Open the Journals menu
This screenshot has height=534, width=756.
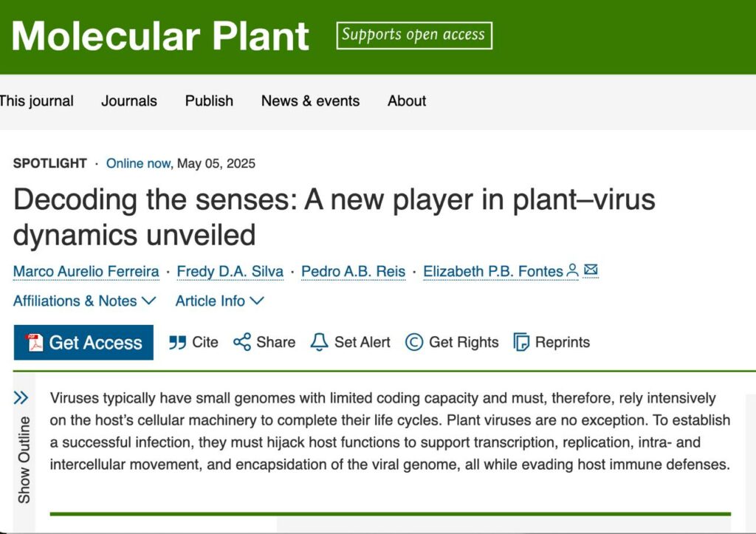(x=129, y=101)
